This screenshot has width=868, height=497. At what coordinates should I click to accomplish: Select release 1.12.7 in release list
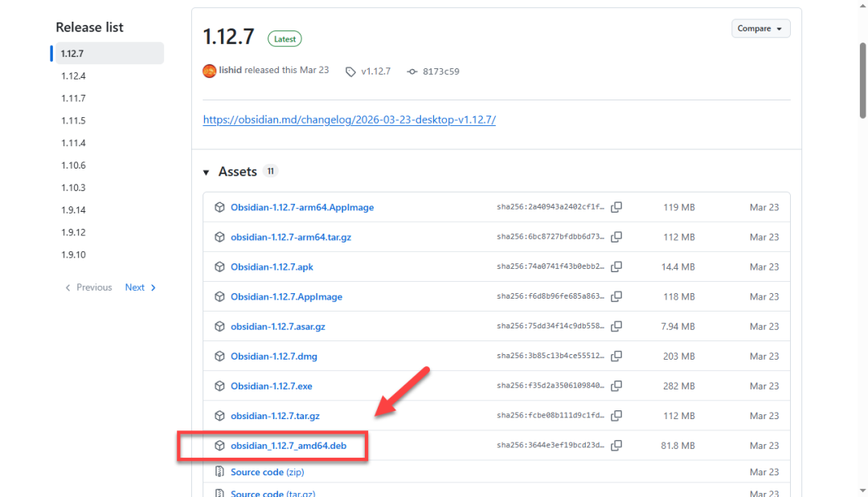point(109,53)
